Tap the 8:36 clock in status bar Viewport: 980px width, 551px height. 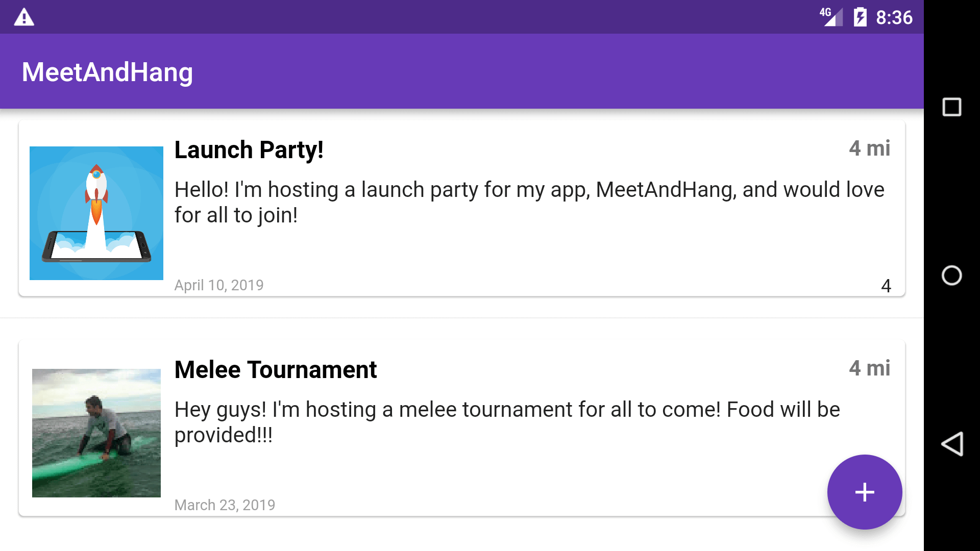[x=894, y=17]
